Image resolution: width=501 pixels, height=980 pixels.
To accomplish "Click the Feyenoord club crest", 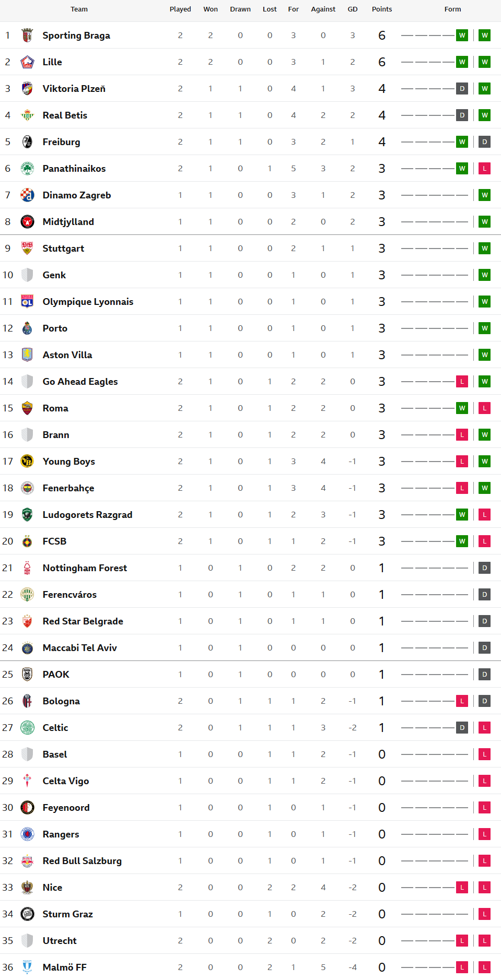I will [x=27, y=808].
